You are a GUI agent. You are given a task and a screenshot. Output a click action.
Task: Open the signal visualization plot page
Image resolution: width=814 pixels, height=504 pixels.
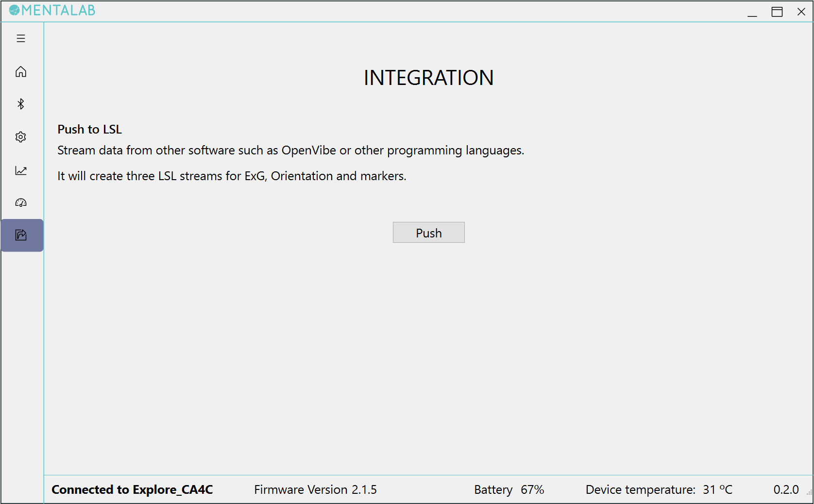21,170
